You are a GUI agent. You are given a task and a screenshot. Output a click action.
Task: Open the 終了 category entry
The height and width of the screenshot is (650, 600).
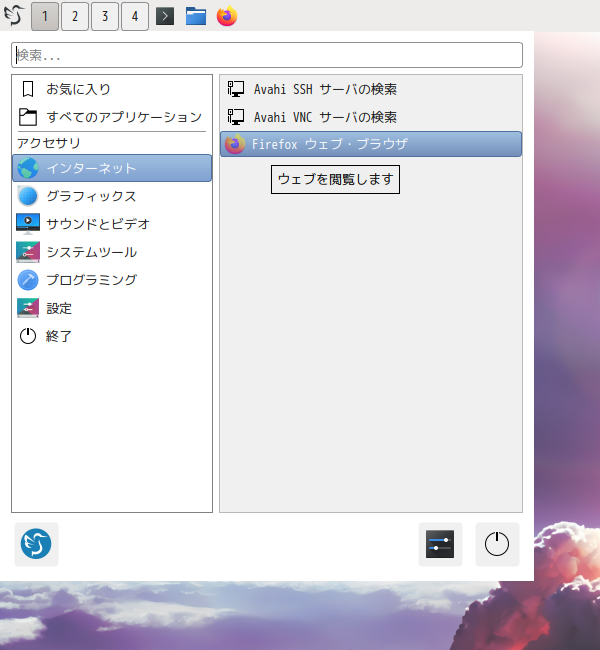click(112, 336)
